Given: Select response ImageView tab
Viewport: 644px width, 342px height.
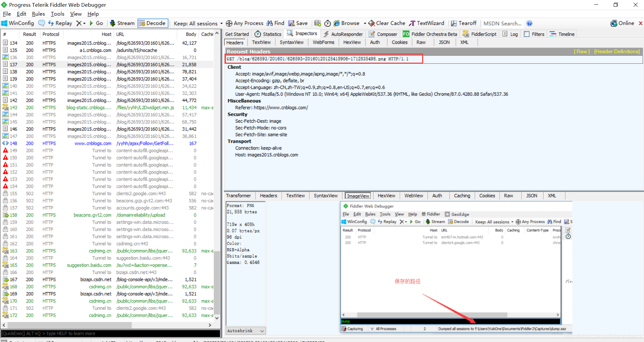Looking at the screenshot, I should pos(358,196).
